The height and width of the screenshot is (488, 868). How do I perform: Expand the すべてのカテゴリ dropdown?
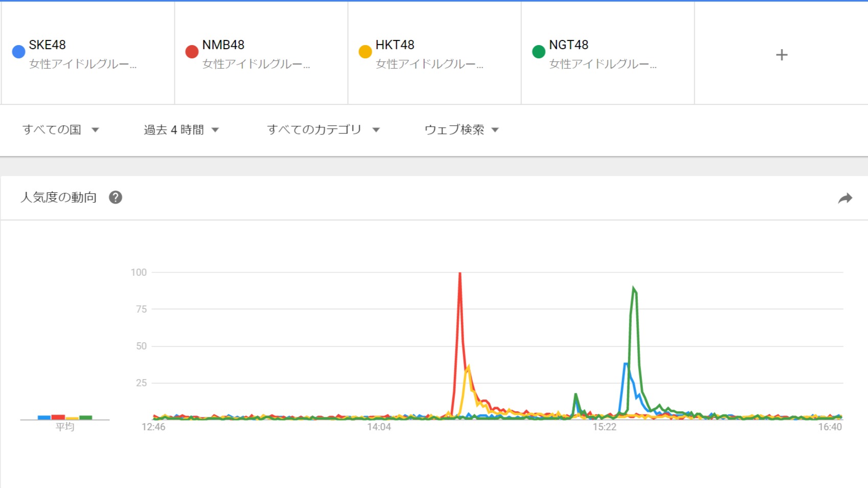[324, 130]
